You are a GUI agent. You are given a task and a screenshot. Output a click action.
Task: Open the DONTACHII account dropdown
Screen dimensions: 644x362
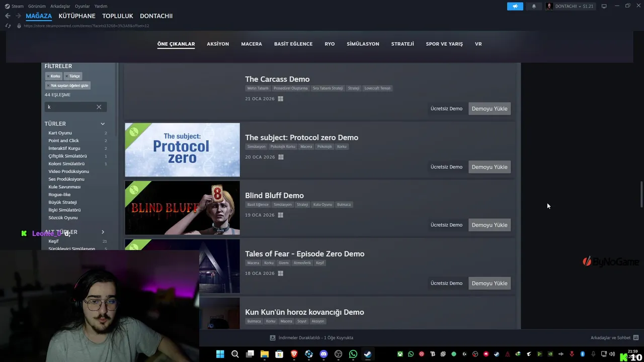click(570, 6)
